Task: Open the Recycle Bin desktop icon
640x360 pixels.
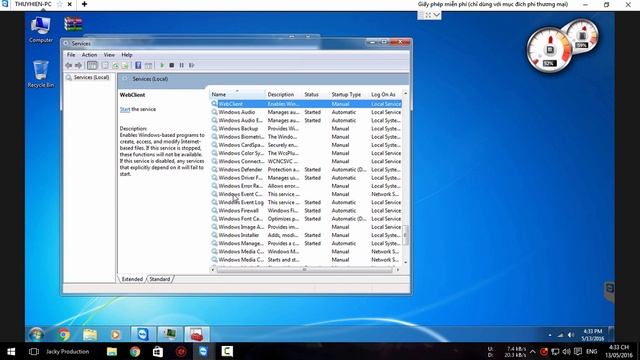Action: (x=41, y=74)
